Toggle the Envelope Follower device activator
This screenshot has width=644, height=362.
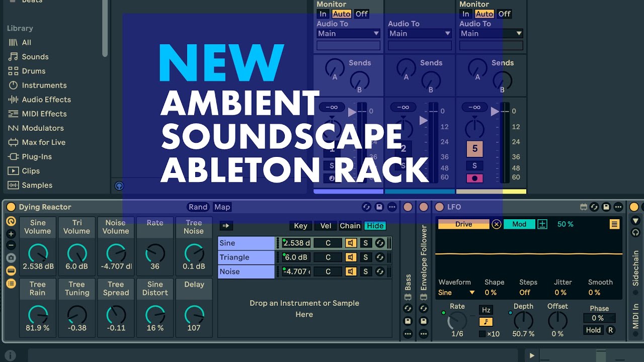tap(424, 207)
